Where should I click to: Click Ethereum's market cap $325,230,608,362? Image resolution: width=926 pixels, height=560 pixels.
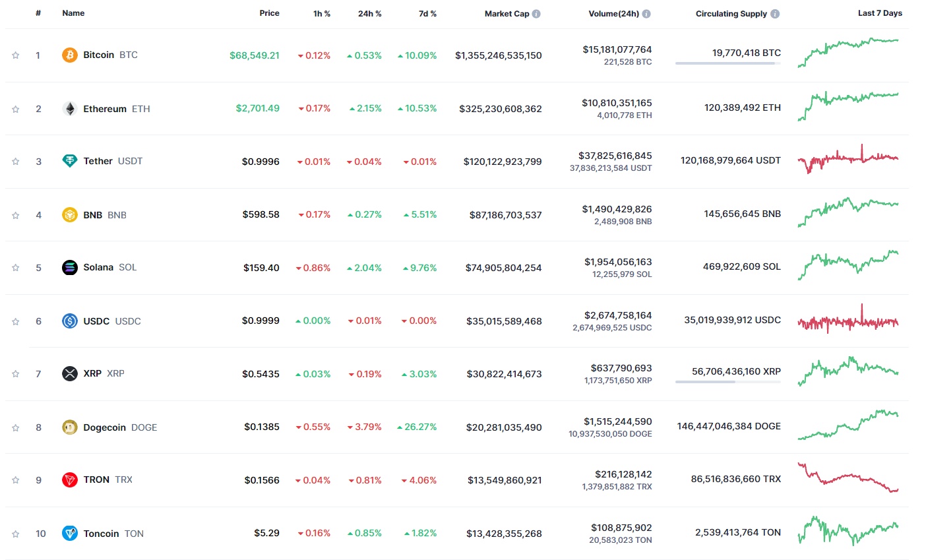(x=501, y=109)
